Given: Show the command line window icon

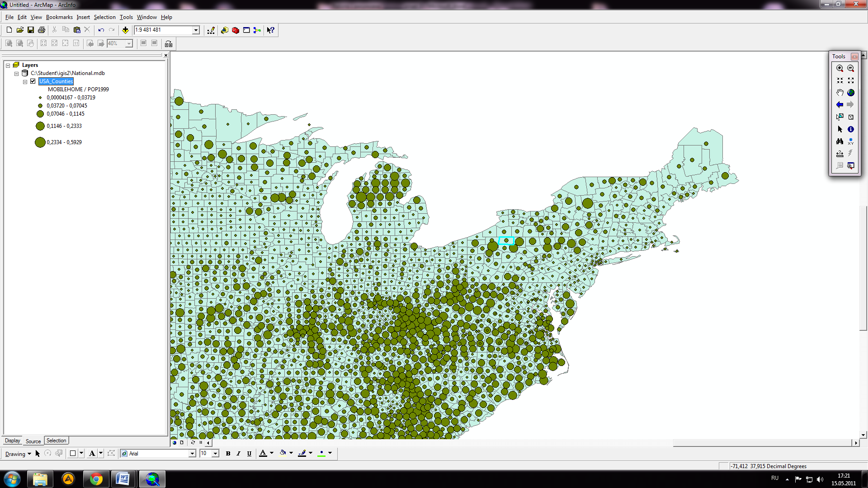Looking at the screenshot, I should (246, 30).
